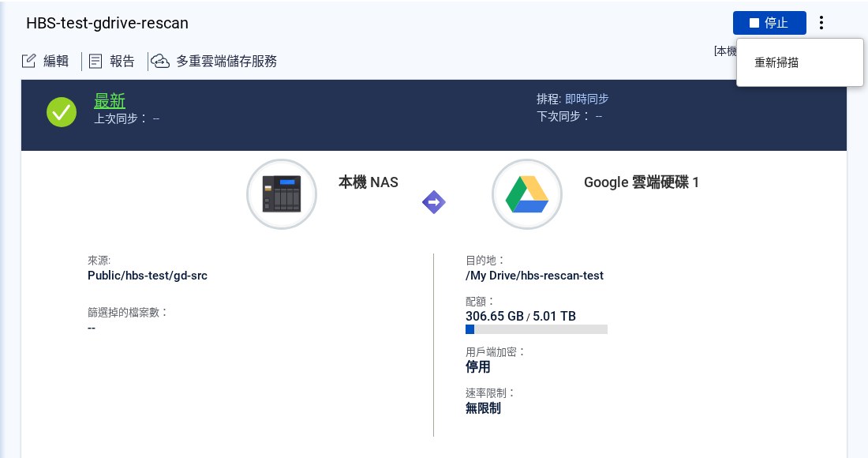
Task: Click the quota value 306.65 GB / 5.01 TB
Action: coord(520,316)
